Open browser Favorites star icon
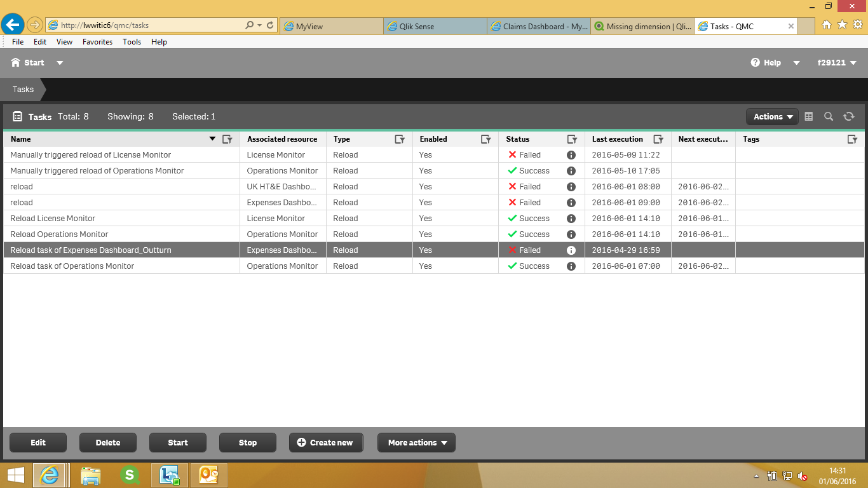 pos(843,25)
